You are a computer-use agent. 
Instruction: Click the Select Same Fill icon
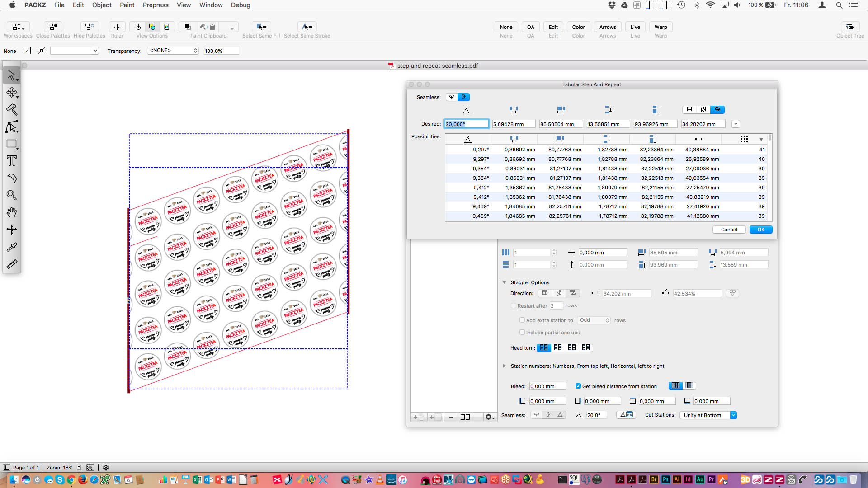click(261, 27)
